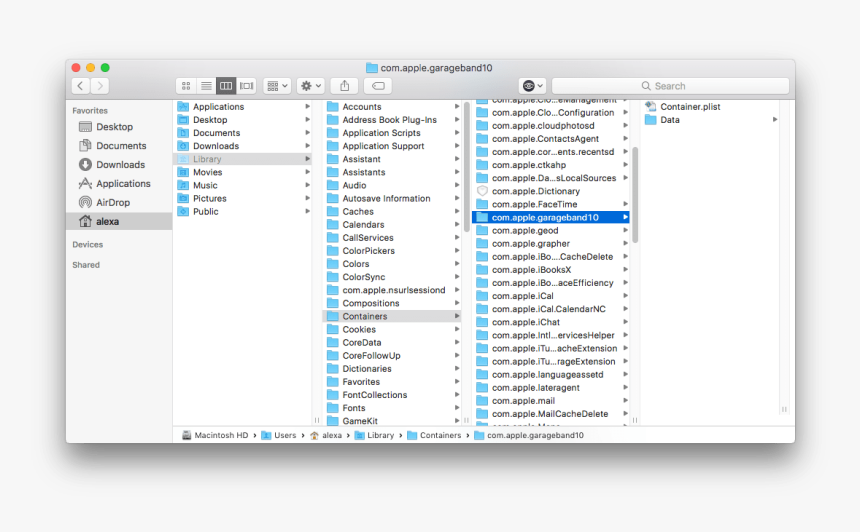Select the Pictures folder icon

[x=183, y=199]
